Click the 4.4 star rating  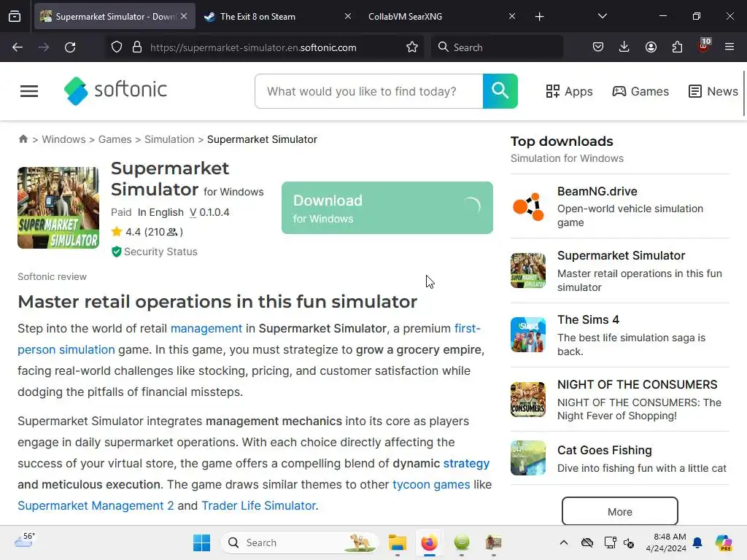(x=147, y=232)
